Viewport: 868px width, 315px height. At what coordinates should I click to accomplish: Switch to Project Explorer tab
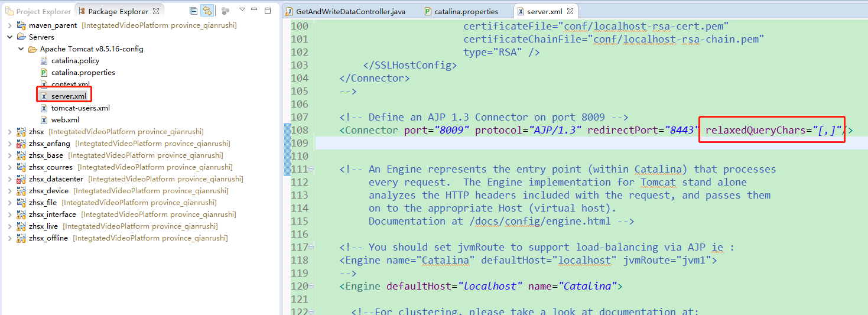click(38, 11)
